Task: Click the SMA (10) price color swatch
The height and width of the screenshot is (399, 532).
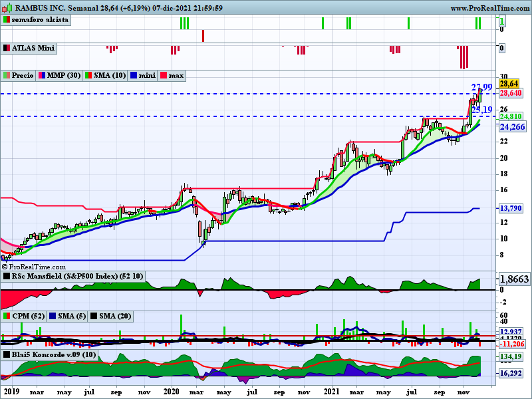Action: 88,75
